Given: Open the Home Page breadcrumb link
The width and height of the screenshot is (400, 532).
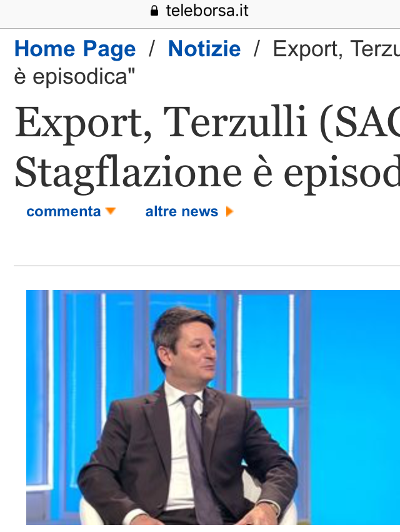Looking at the screenshot, I should pyautogui.click(x=75, y=49).
